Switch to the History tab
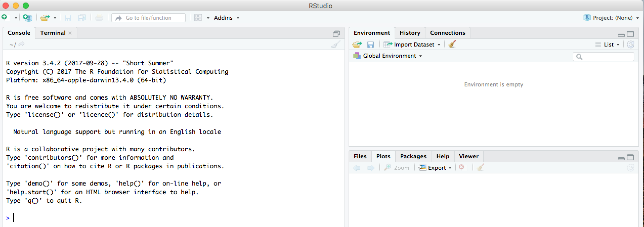The image size is (644, 227). coord(410,33)
